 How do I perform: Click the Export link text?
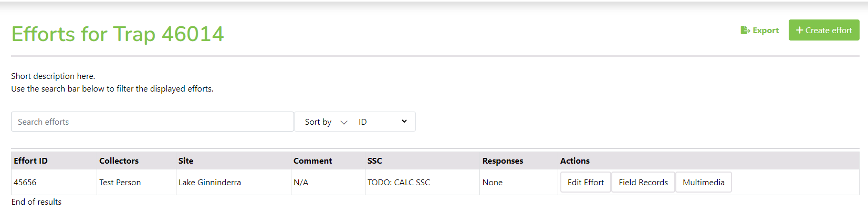click(x=766, y=31)
